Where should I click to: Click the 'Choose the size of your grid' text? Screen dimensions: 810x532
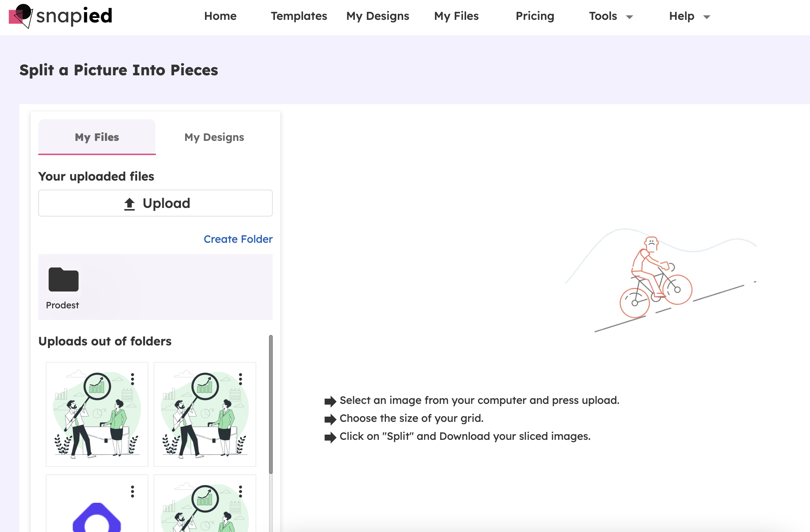[412, 418]
